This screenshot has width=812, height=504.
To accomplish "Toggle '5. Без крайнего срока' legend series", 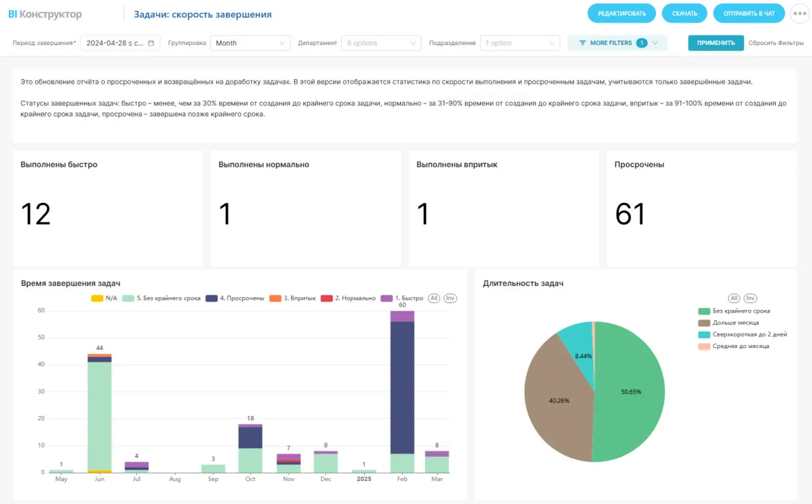I will click(x=162, y=298).
